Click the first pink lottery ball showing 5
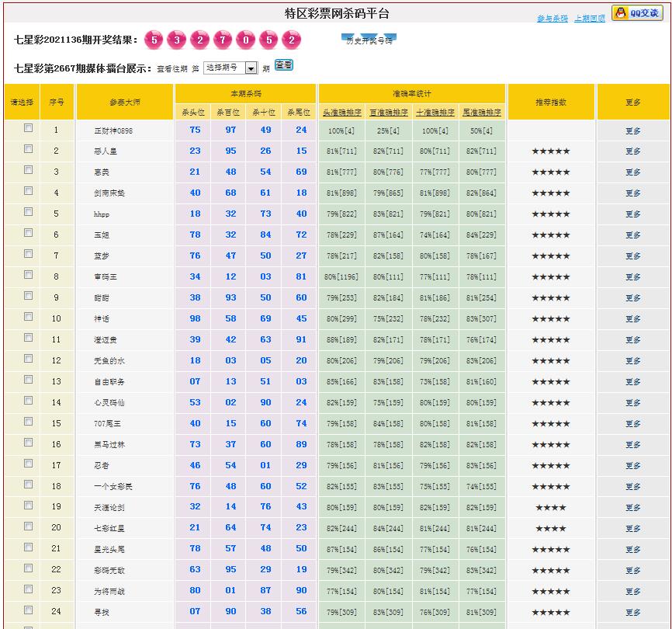Screen dimensions: 672x629 tap(154, 40)
